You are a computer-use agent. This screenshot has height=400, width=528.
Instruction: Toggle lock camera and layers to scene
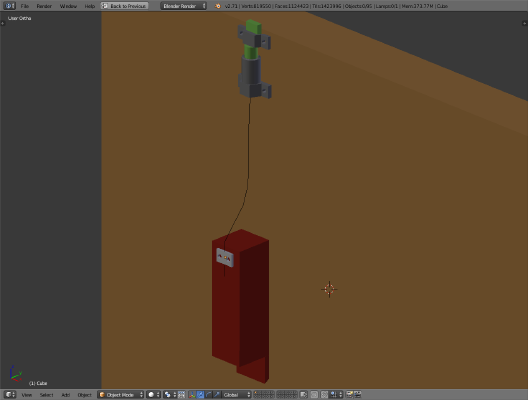pos(304,395)
